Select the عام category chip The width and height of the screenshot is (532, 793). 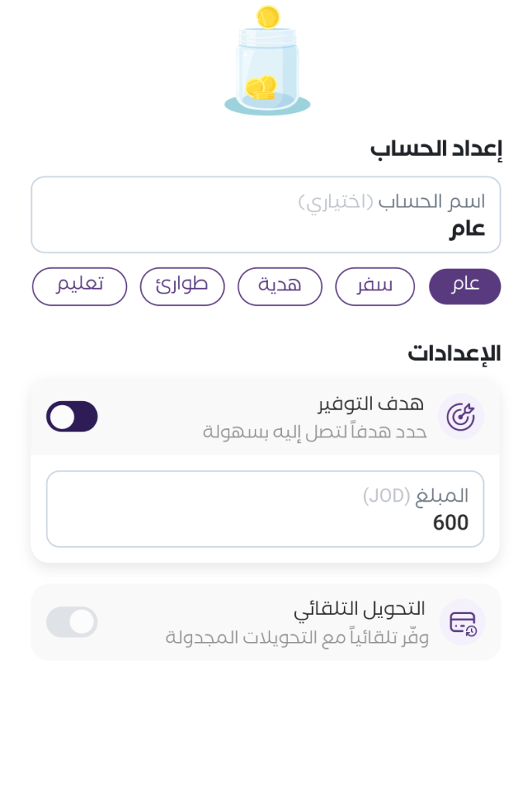coord(465,287)
